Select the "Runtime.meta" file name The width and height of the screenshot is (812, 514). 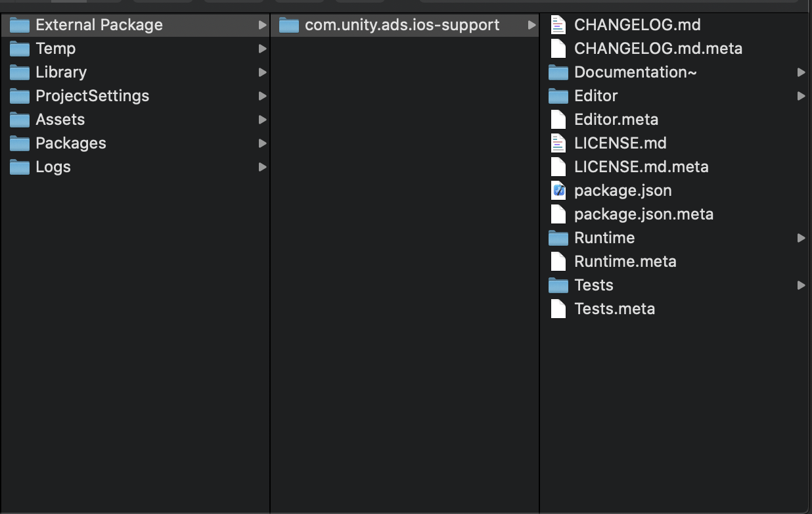pyautogui.click(x=625, y=262)
